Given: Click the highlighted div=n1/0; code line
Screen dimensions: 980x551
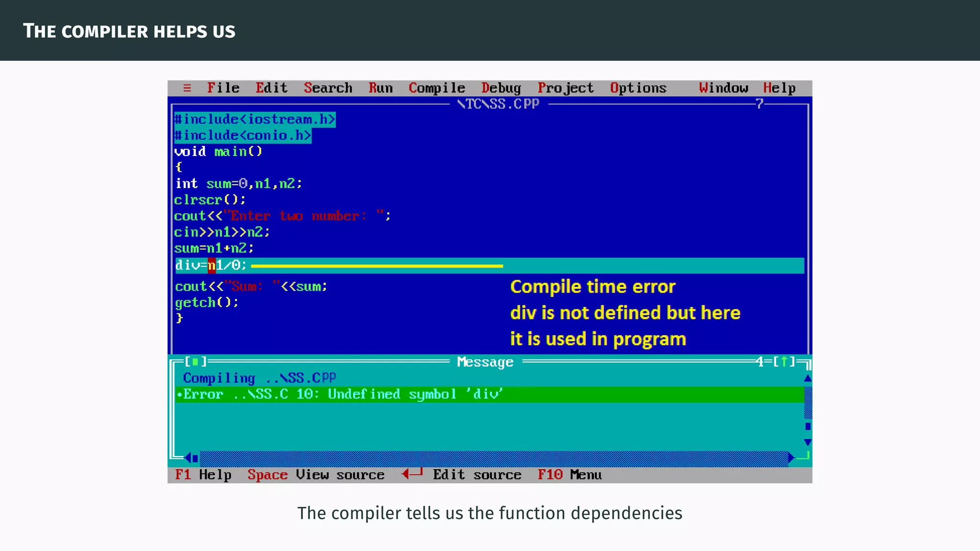Looking at the screenshot, I should pos(211,265).
